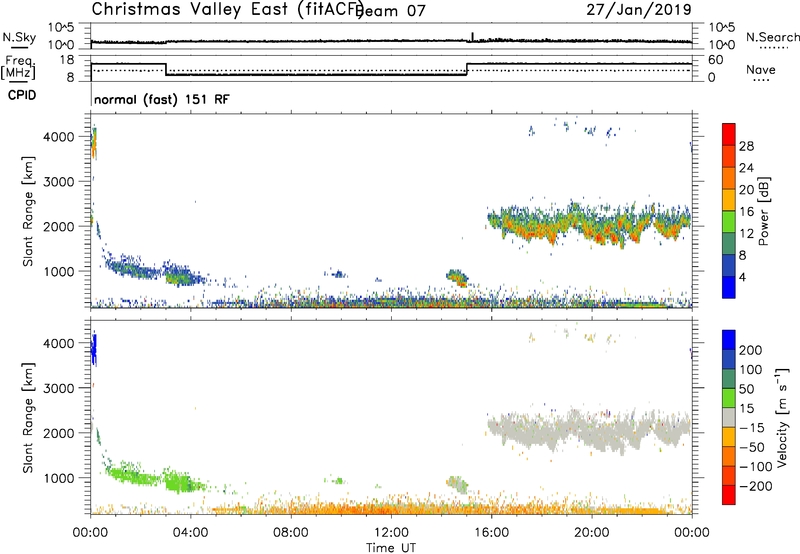Click the 'Time UT' axis label
Viewport: 800px width, 554px height.
coord(391,547)
